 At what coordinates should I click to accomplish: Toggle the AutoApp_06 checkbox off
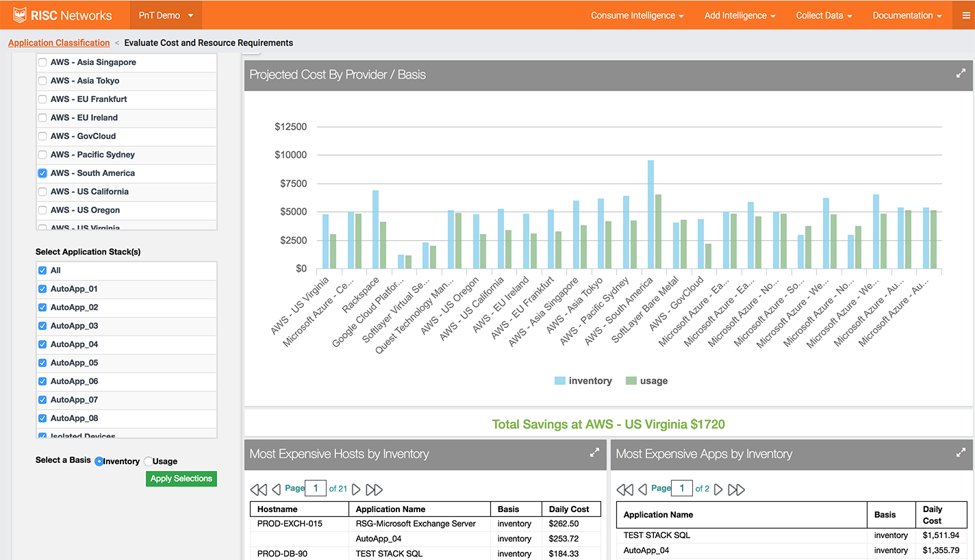pyautogui.click(x=42, y=381)
